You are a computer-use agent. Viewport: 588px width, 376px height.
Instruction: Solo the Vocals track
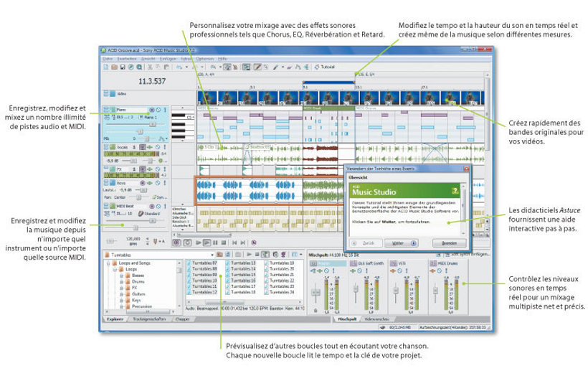165,147
